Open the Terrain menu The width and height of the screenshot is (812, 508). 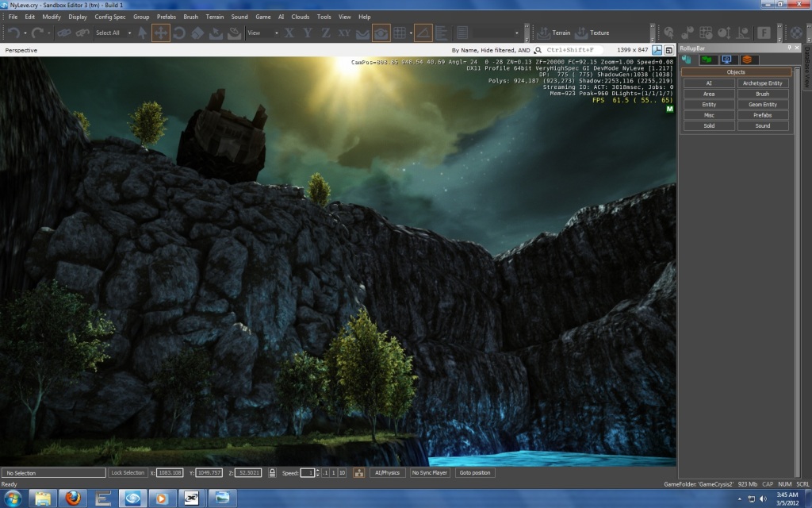pos(214,17)
